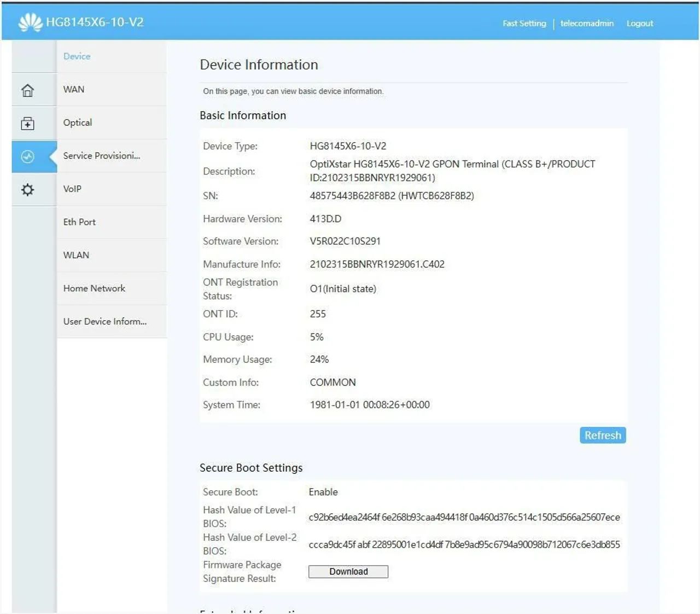700x614 pixels.
Task: Click the Home icon in sidebar
Action: pos(27,90)
